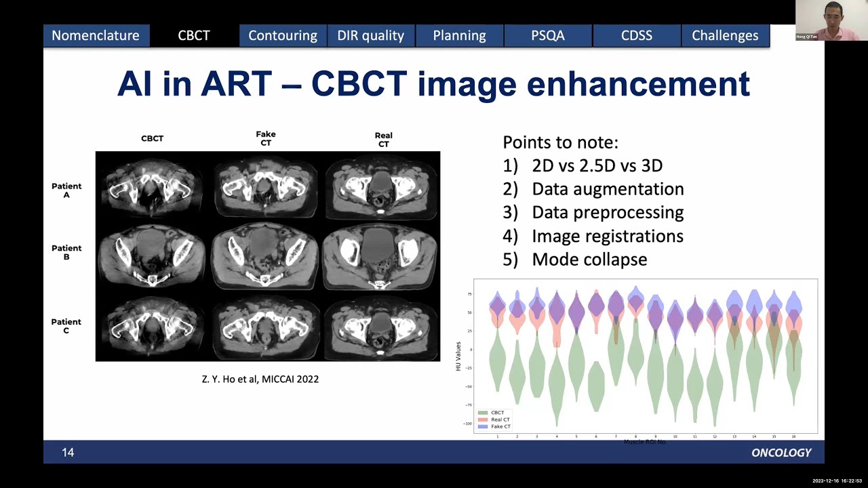The width and height of the screenshot is (868, 488).
Task: Jump to the PSQA tab
Action: tap(548, 35)
